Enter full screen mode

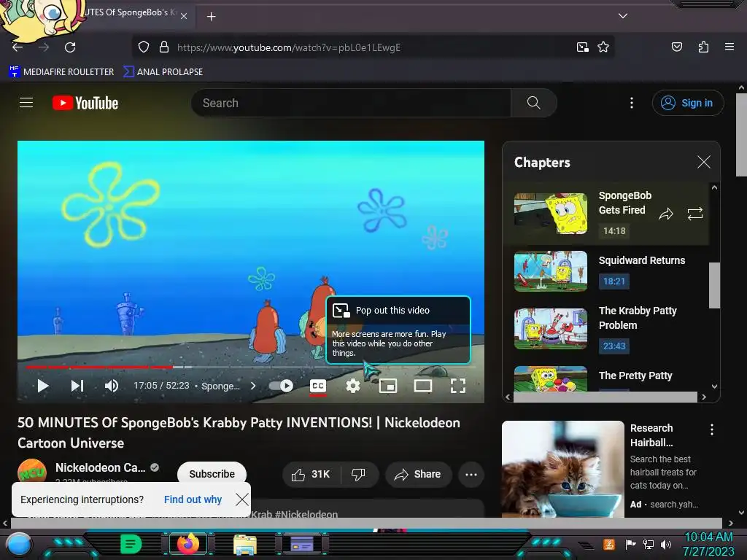(458, 386)
